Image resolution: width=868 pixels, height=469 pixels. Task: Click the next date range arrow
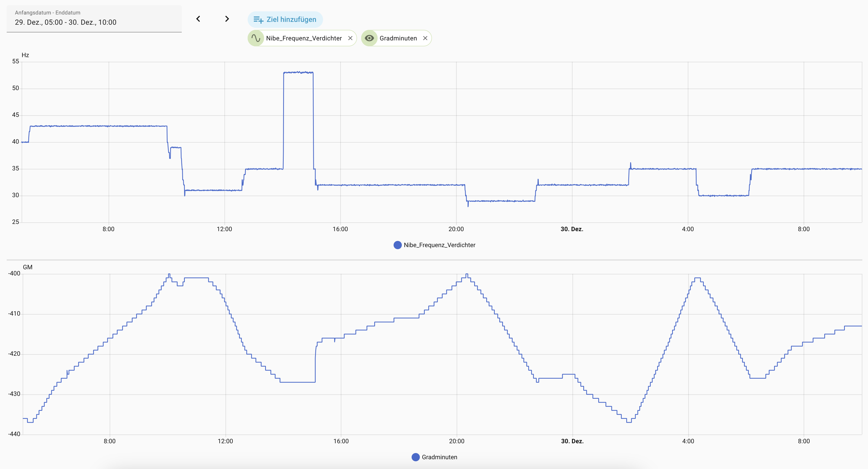pos(227,19)
